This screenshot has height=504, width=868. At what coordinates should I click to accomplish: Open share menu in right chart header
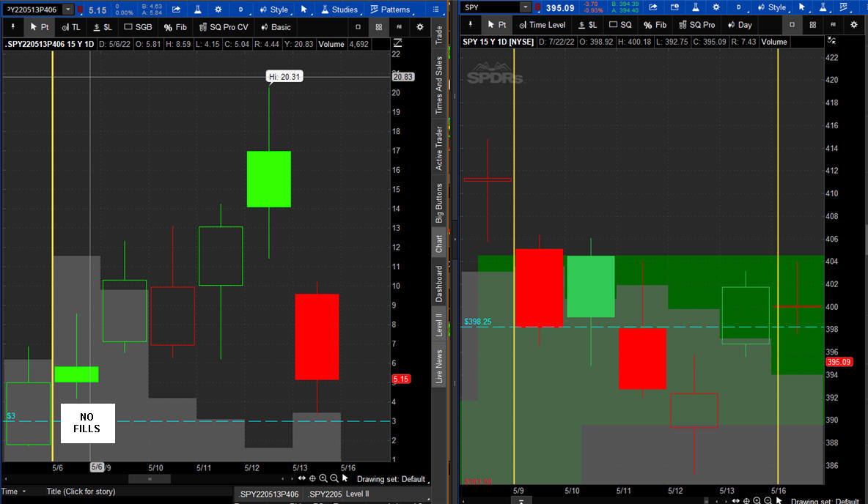click(653, 7)
